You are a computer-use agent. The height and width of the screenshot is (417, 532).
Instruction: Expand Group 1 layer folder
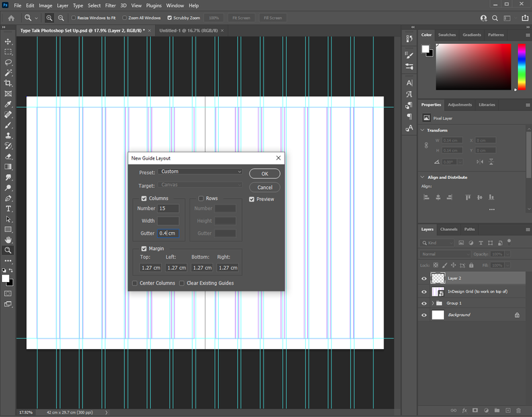tap(433, 303)
